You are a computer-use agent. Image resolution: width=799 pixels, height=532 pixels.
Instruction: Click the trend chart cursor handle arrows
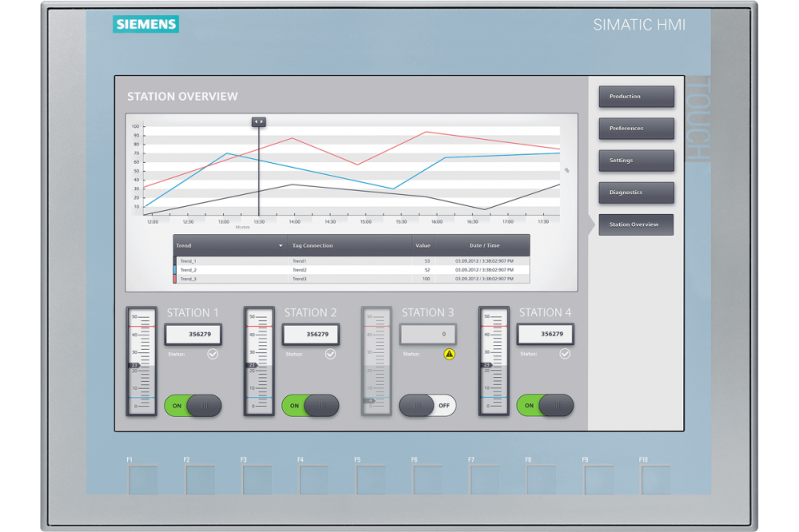258,122
